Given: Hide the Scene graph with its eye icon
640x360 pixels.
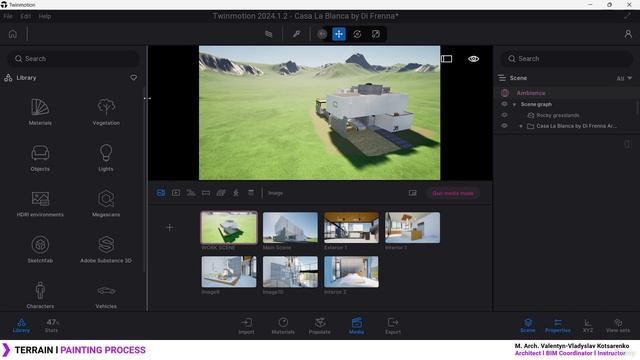Looking at the screenshot, I should 504,104.
